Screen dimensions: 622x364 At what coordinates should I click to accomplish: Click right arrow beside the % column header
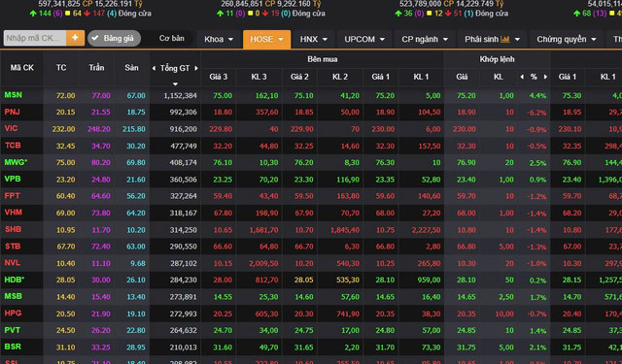pyautogui.click(x=545, y=77)
